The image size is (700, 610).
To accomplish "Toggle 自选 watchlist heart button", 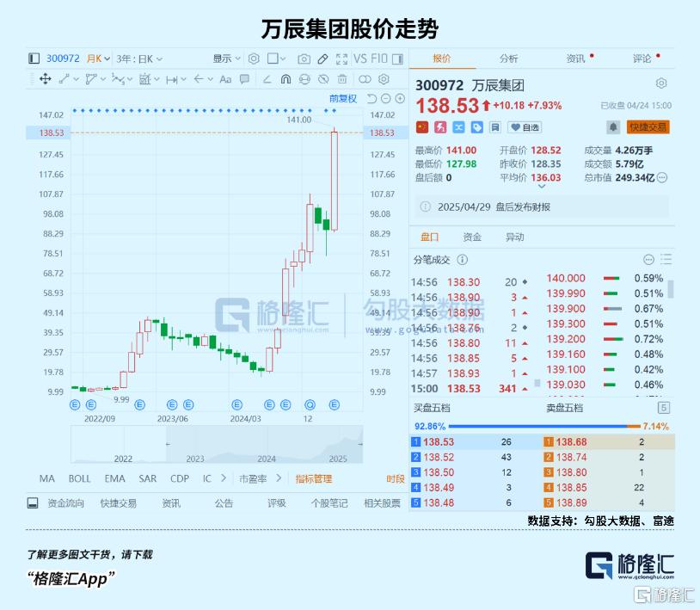I will 525,126.
